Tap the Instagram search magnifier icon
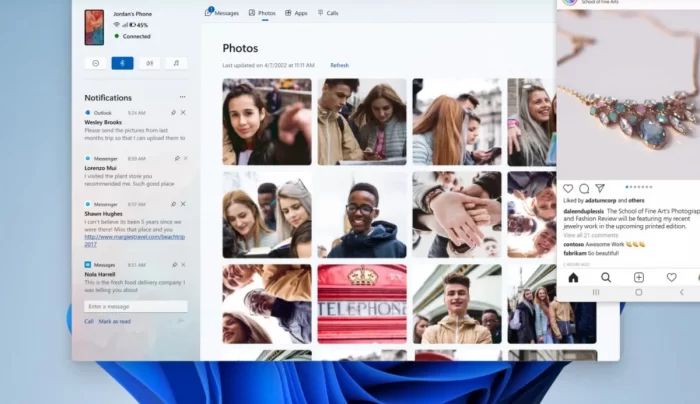 click(x=605, y=277)
